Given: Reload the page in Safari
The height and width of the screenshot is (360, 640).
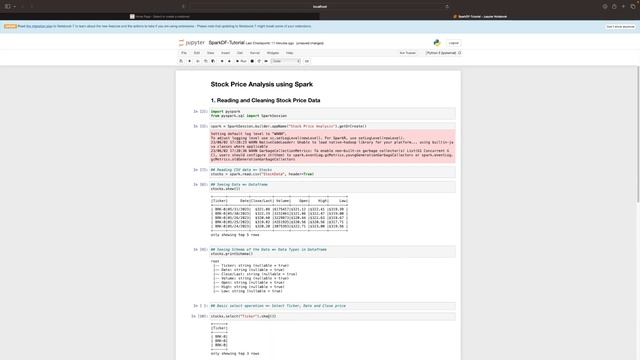Looking at the screenshot, I should coord(447,7).
